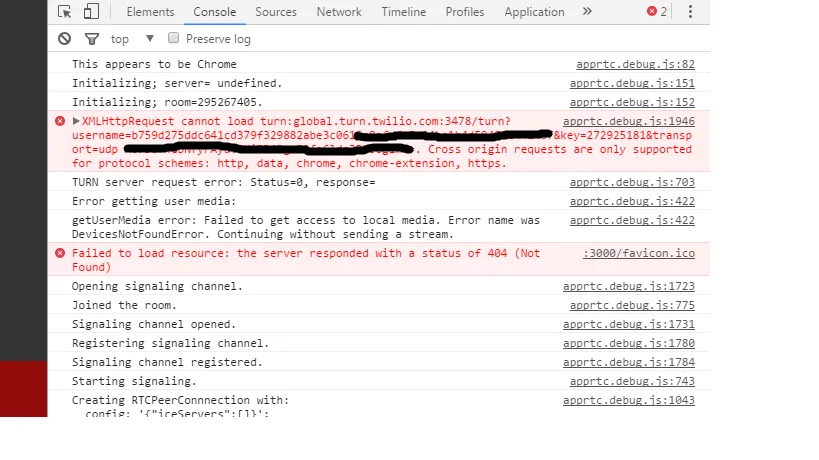Activate the inspect element picker icon

click(65, 11)
